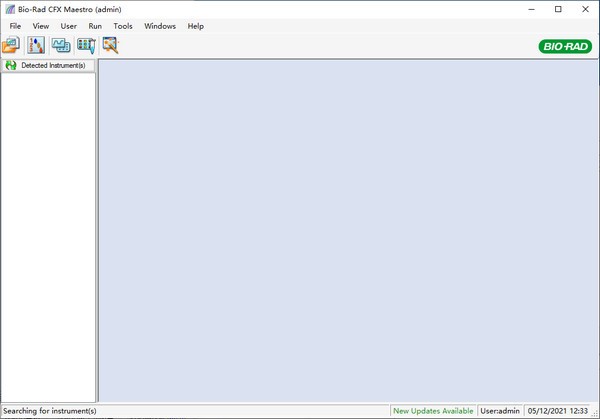
Task: Open the Windows menu
Action: 158,26
